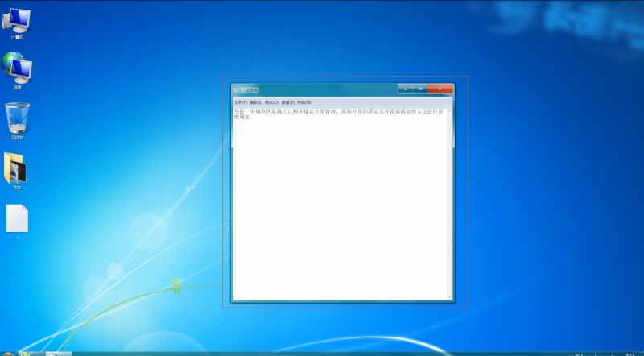Maximize the Notepad window
The width and height of the screenshot is (644, 356).
click(420, 89)
